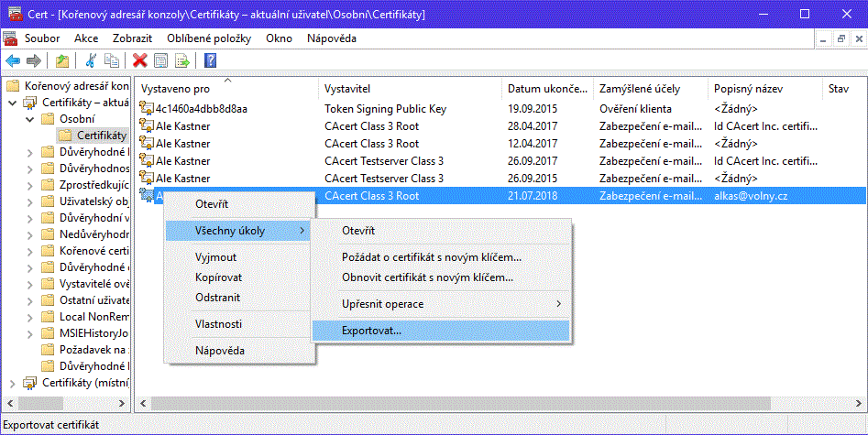Open the Akce menu in menu bar
The width and height of the screenshot is (868, 435).
tap(86, 38)
